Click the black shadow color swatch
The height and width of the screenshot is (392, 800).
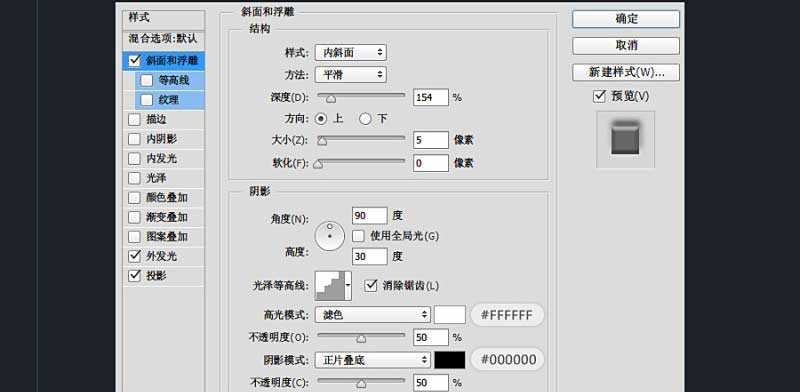449,360
